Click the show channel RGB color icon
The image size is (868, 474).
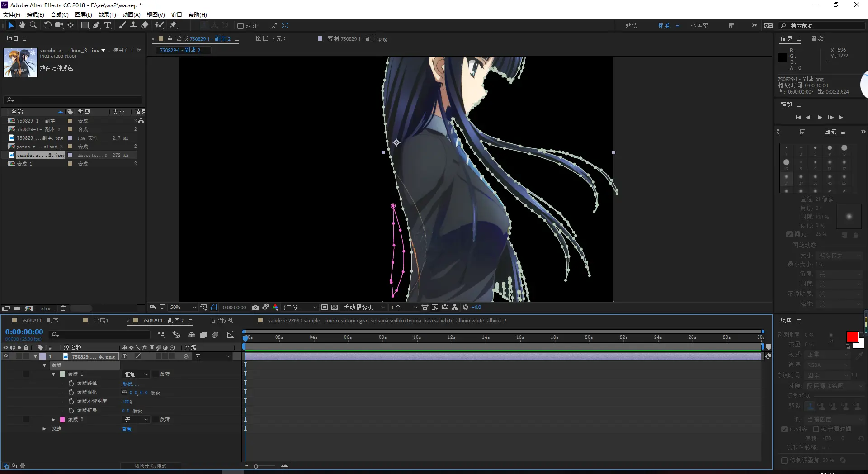275,308
